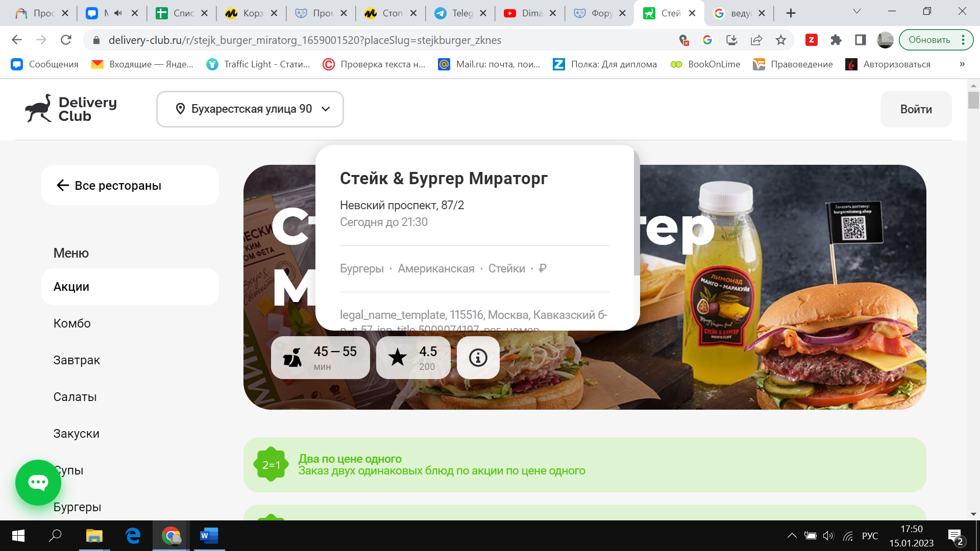
Task: Open the volume control in system tray
Action: (828, 536)
